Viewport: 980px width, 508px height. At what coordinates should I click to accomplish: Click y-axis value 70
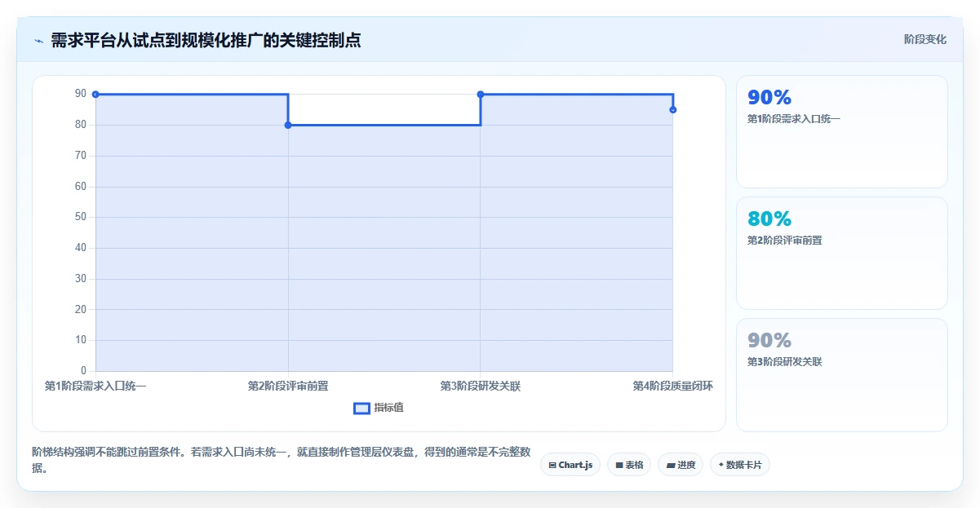pyautogui.click(x=81, y=155)
